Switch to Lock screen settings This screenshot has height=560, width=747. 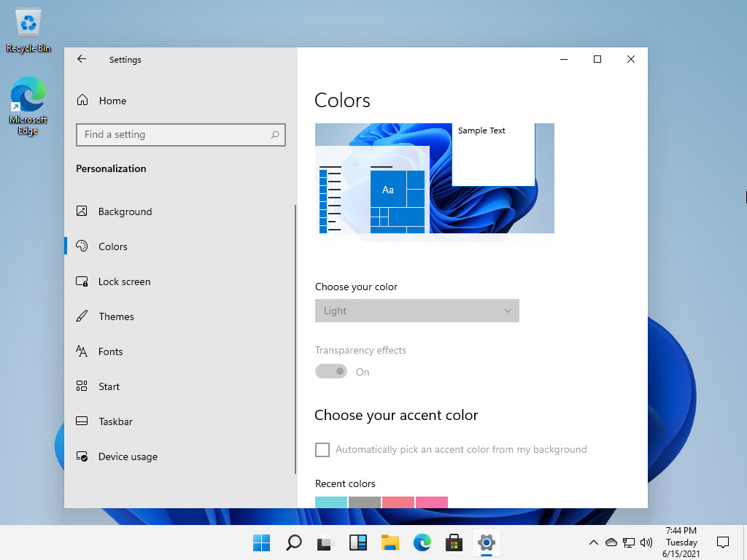tap(124, 281)
